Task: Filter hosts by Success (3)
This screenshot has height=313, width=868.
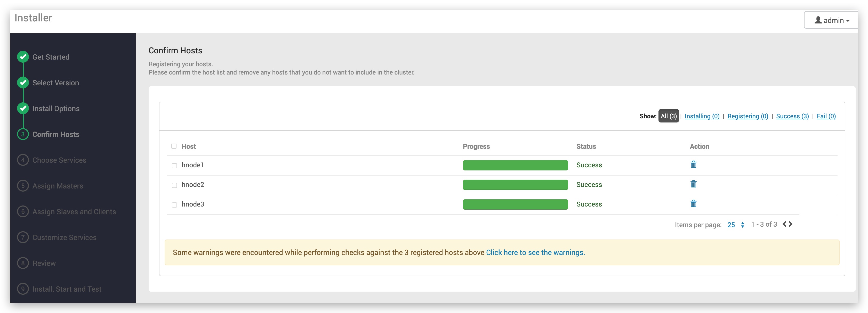Action: [x=792, y=116]
